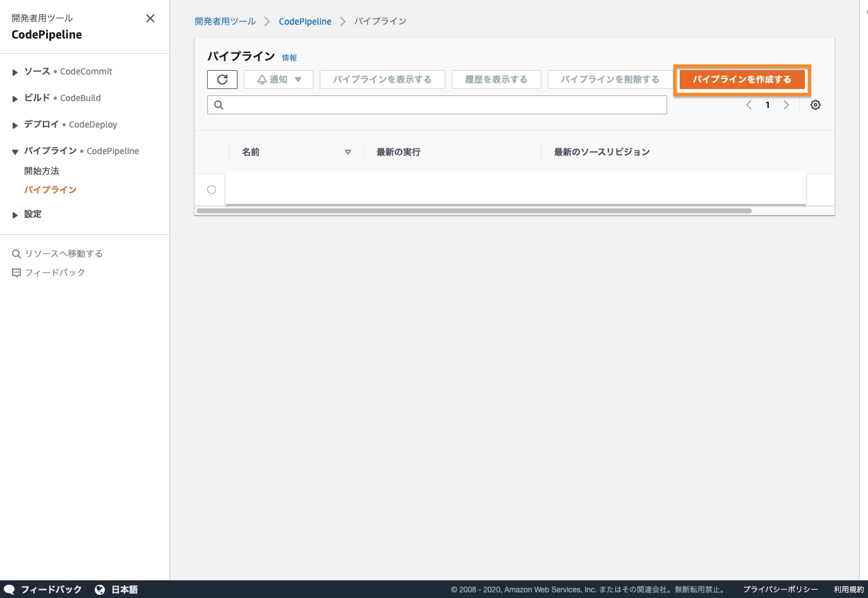Select the パイプライン sidebar item
The height and width of the screenshot is (598, 868).
[x=51, y=190]
